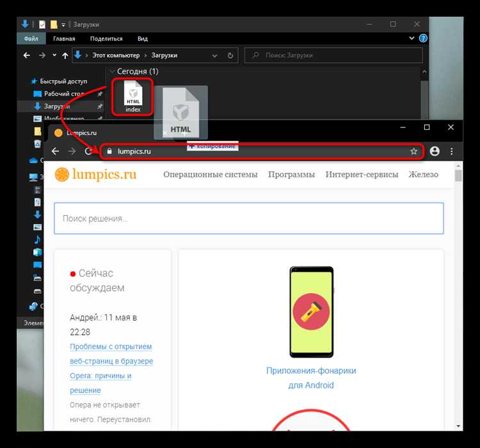
Task: Open Chrome's three-dot menu
Action: pyautogui.click(x=452, y=152)
